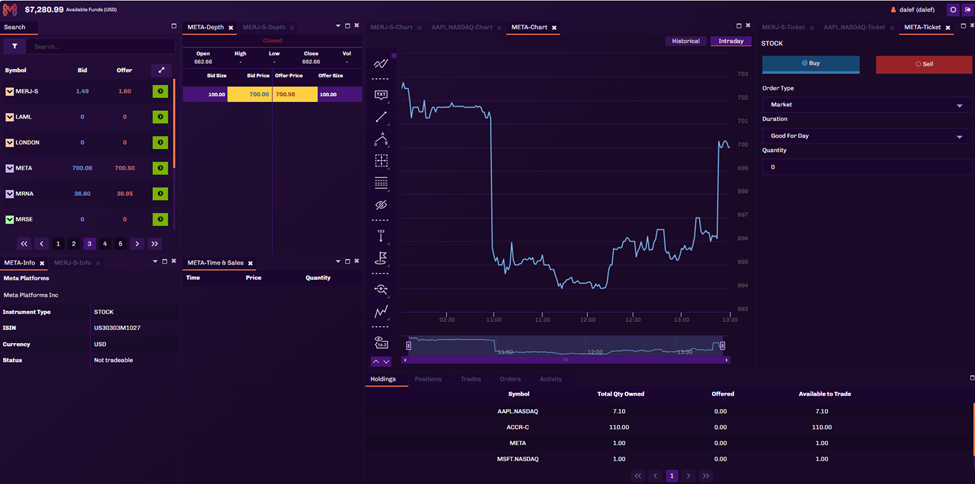Viewport: 975px width, 484px height.
Task: Click the zoom tool in chart toolbar
Action: [x=381, y=289]
